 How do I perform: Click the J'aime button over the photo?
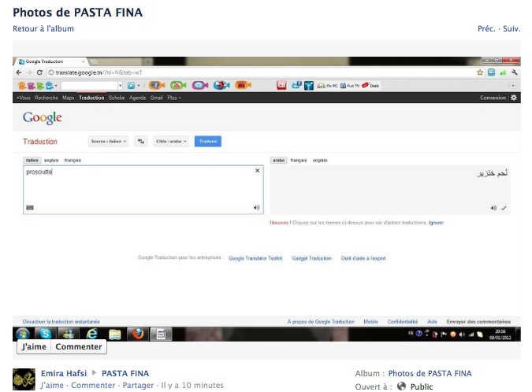coord(34,346)
